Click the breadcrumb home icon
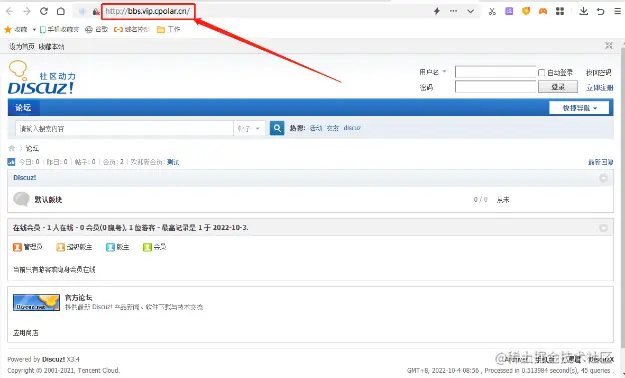This screenshot has width=625, height=378. point(12,148)
